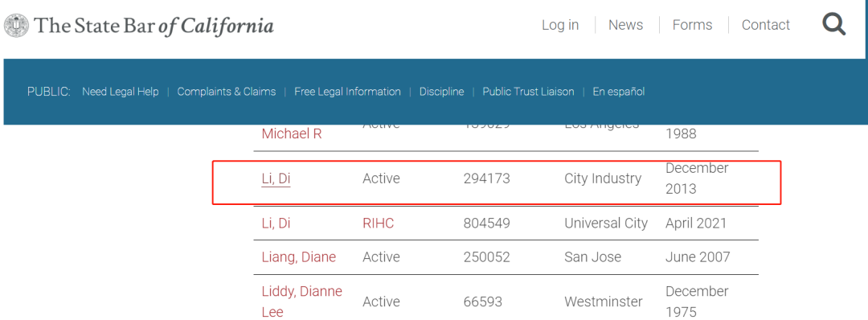868x320 pixels.
Task: Open the Michael R attorney profile link
Action: (292, 134)
